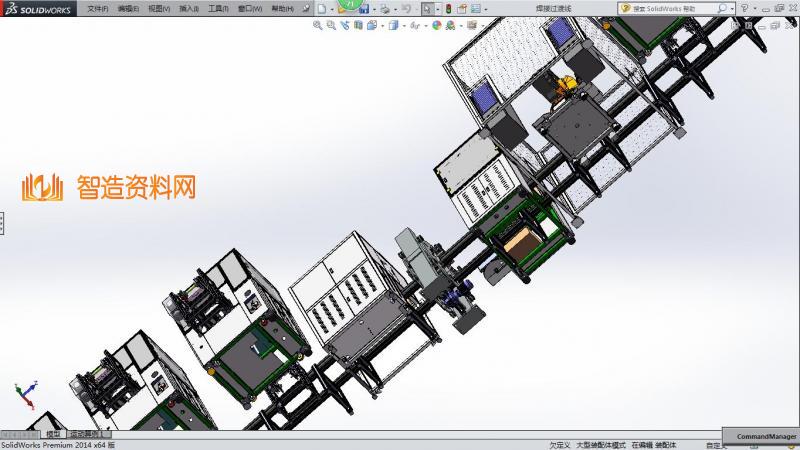Expand the search options dropdown arrow
The width and height of the screenshot is (800, 450).
click(732, 8)
